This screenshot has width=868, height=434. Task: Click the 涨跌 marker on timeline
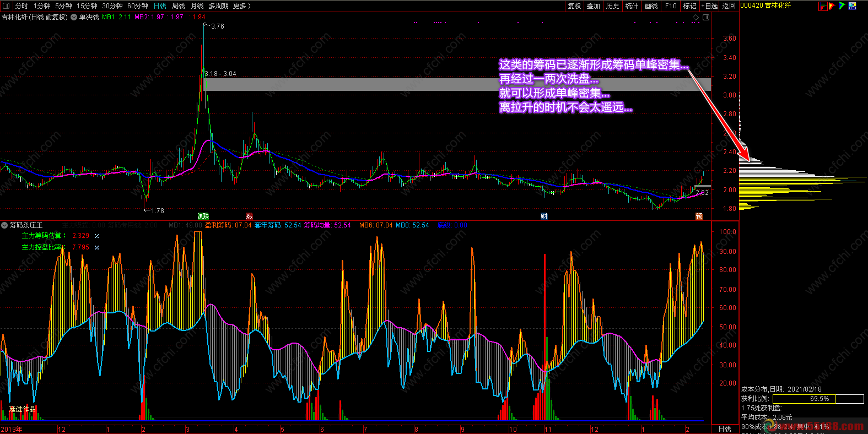[203, 216]
